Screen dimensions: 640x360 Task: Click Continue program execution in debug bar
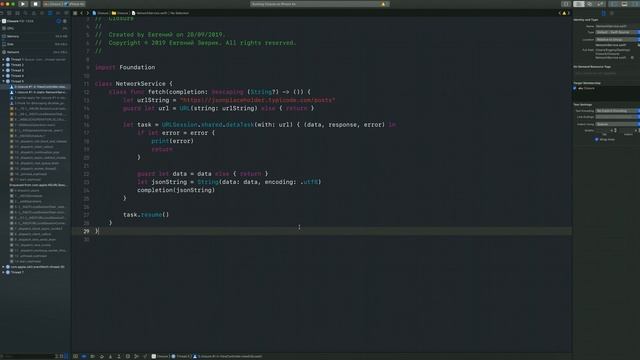[x=93, y=356]
